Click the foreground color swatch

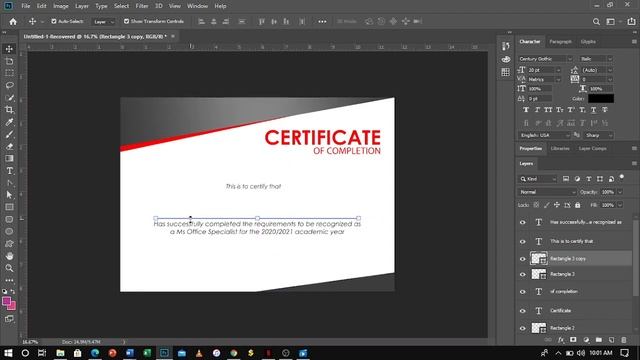point(6,301)
